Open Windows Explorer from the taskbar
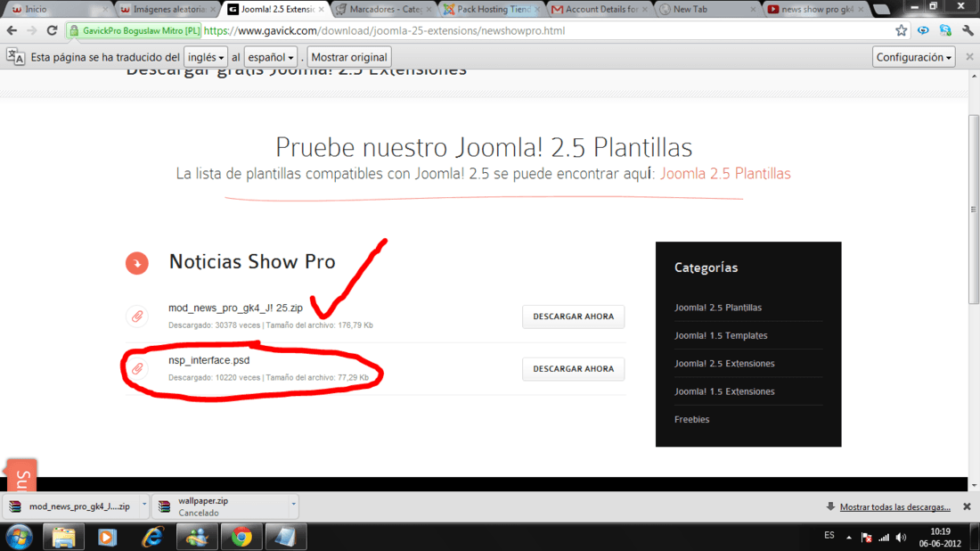 click(63, 538)
